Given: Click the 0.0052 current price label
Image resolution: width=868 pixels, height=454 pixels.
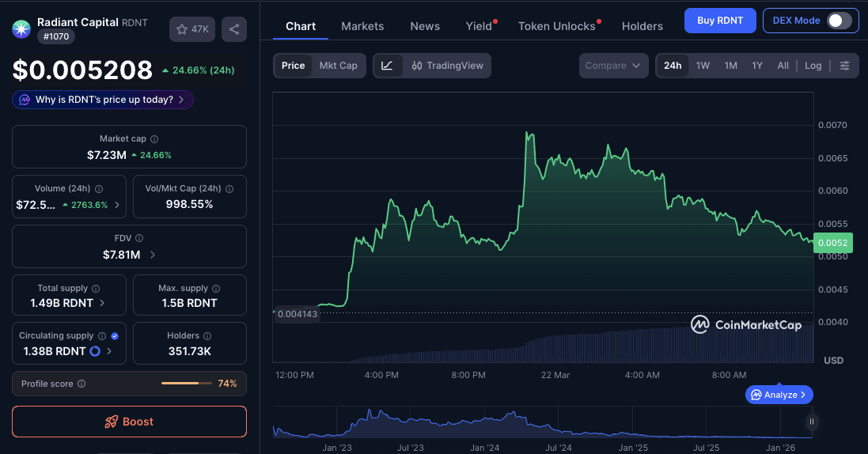Looking at the screenshot, I should pyautogui.click(x=832, y=243).
